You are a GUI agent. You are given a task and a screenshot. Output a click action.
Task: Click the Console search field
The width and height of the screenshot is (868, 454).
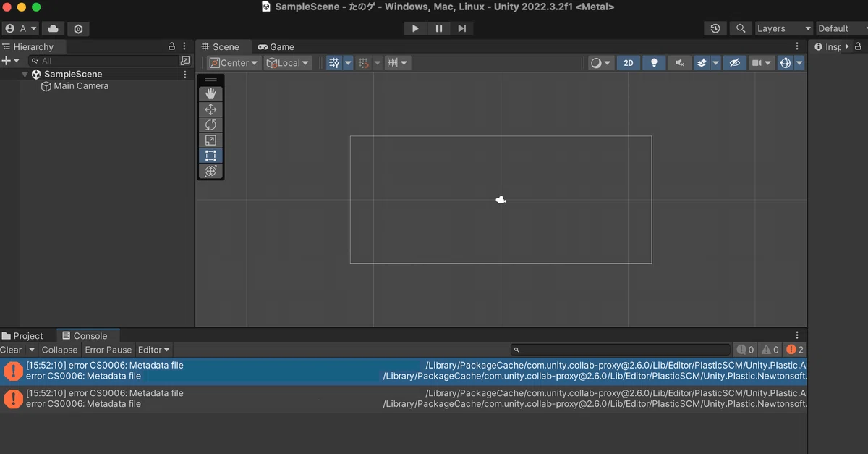click(621, 350)
